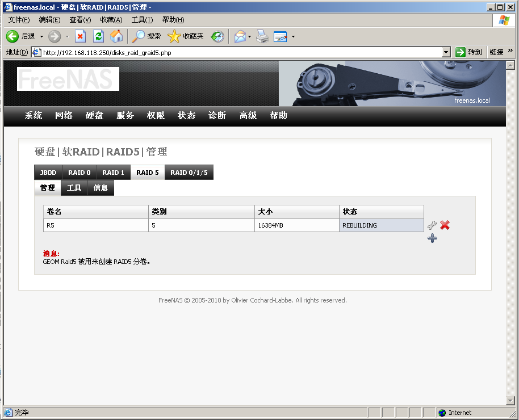Open the Mail envelope icon
The height and width of the screenshot is (420, 519).
coord(240,36)
